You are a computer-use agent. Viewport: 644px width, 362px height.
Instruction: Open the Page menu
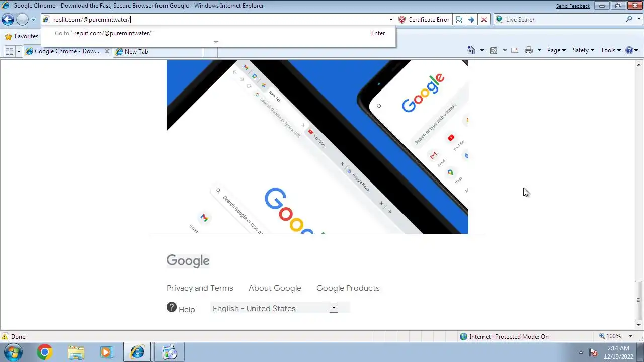[556, 50]
